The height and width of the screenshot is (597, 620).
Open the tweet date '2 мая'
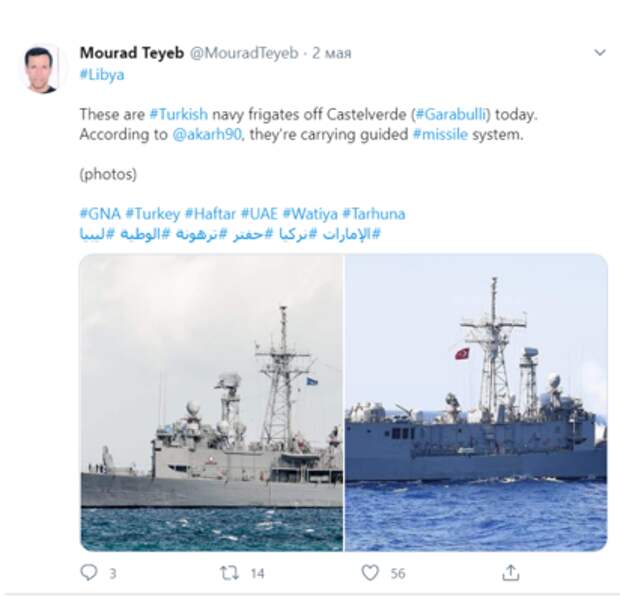coord(332,53)
